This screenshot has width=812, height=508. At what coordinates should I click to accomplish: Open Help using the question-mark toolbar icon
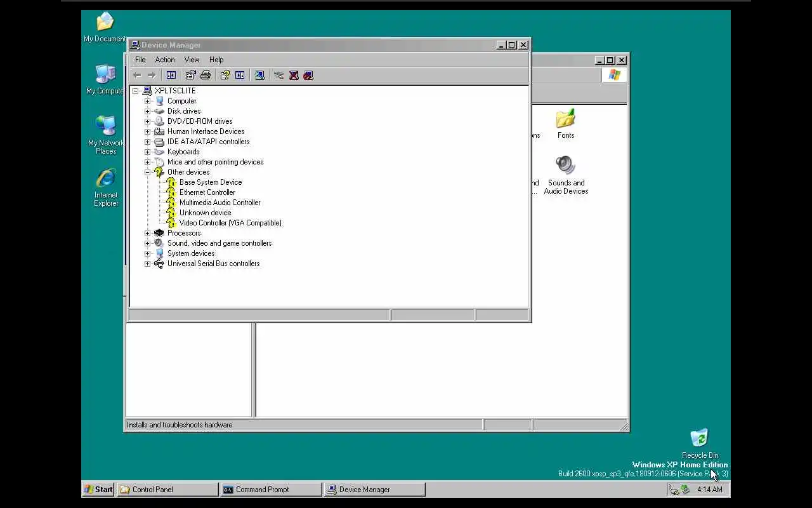pos(225,75)
